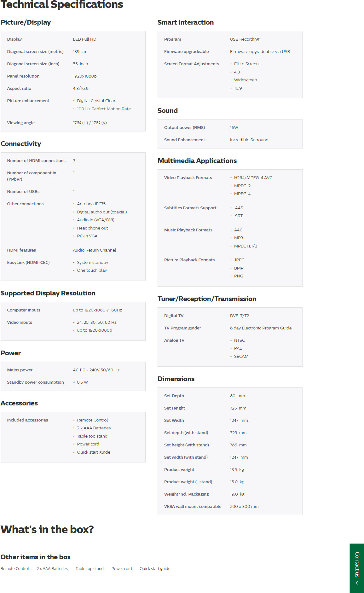Select the Dimensions section heading
Viewport: 364px width, 593px height.
click(176, 379)
